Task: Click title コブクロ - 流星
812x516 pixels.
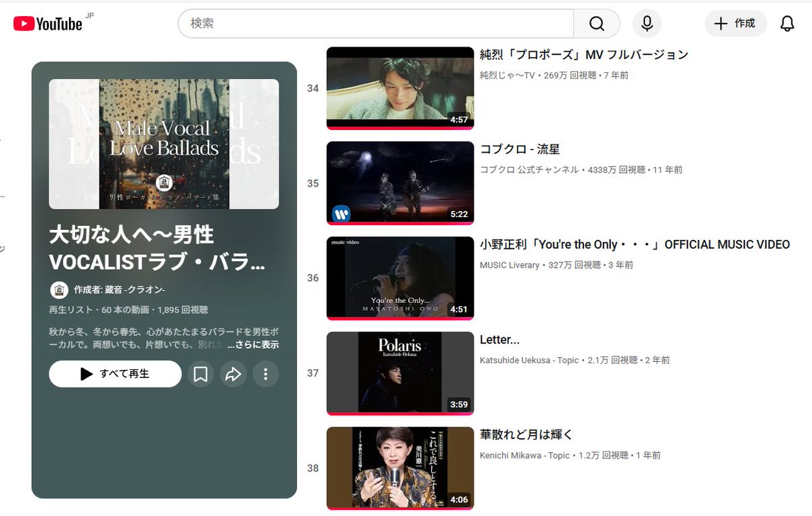Action: (x=520, y=149)
